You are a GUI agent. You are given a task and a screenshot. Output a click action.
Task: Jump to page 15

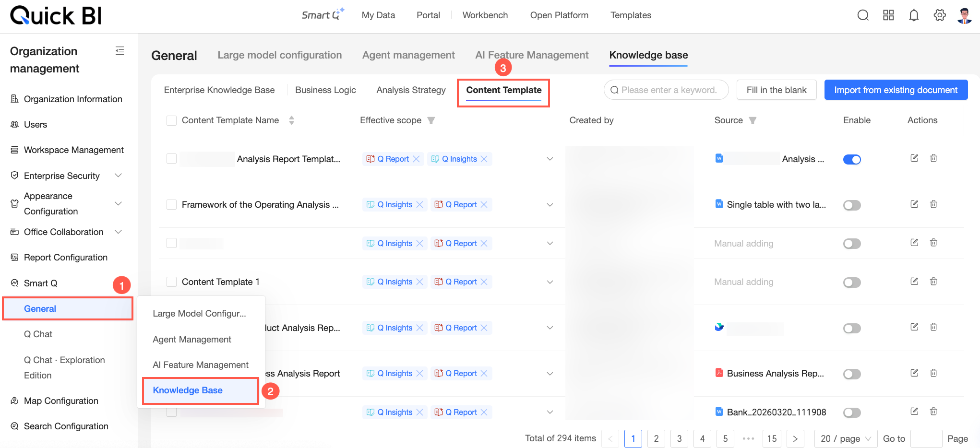[x=772, y=439]
